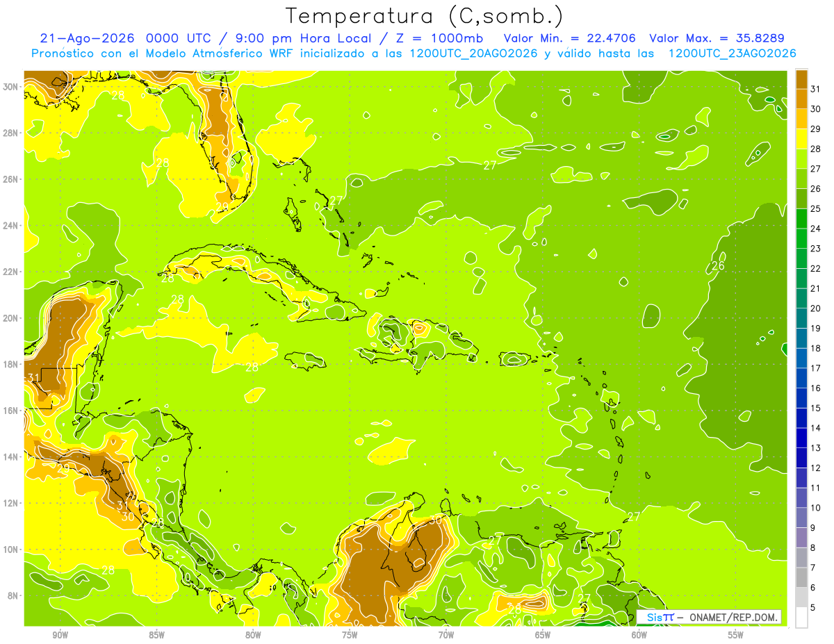This screenshot has height=644, width=834.
Task: Click the 60W longitude axis label
Action: tap(639, 635)
